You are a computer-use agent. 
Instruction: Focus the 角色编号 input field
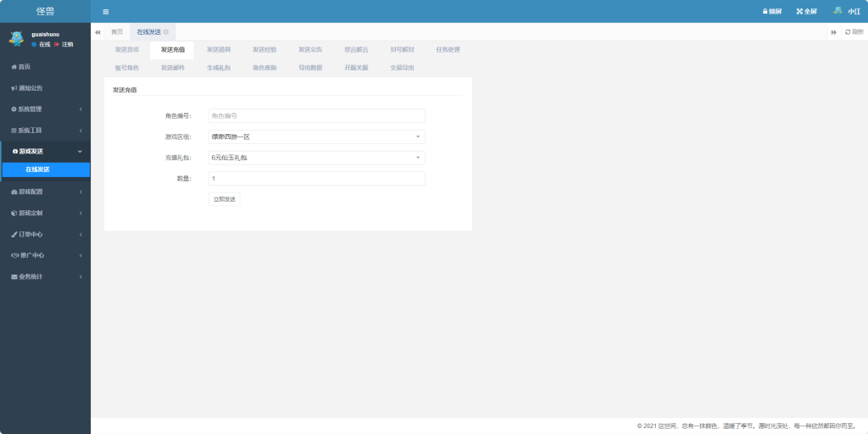[317, 115]
